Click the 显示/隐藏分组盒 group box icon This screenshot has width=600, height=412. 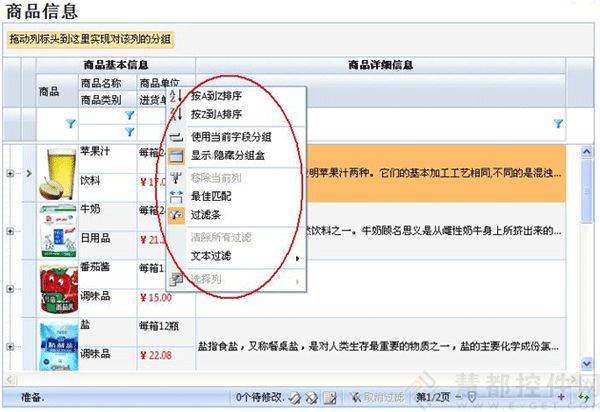pos(176,156)
